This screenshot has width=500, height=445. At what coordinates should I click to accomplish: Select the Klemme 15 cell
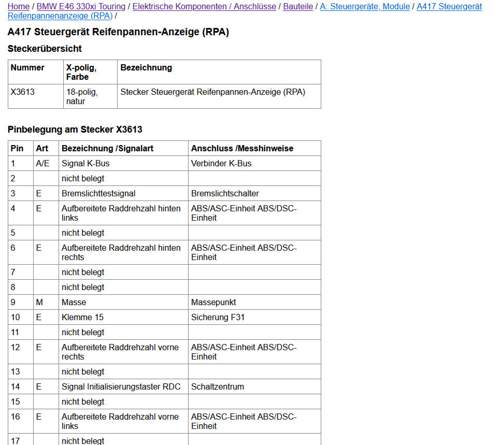pyautogui.click(x=123, y=317)
